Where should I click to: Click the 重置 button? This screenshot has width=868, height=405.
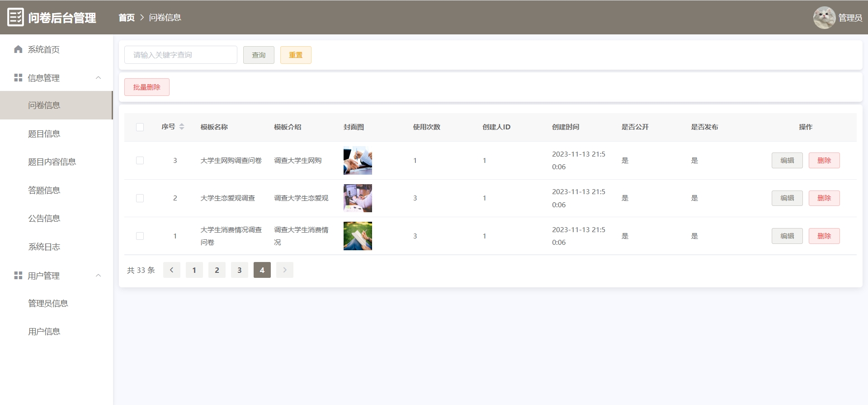click(296, 55)
